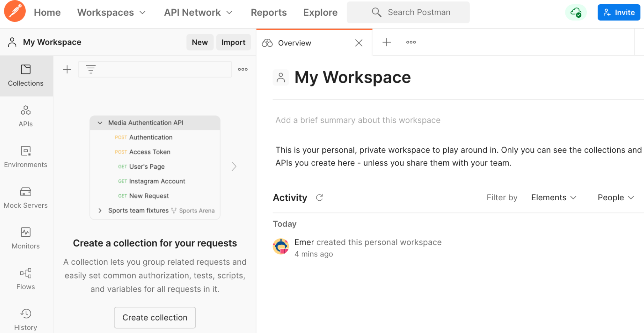Click My Workspace label in sidebar header
This screenshot has height=333, width=644.
tap(52, 42)
